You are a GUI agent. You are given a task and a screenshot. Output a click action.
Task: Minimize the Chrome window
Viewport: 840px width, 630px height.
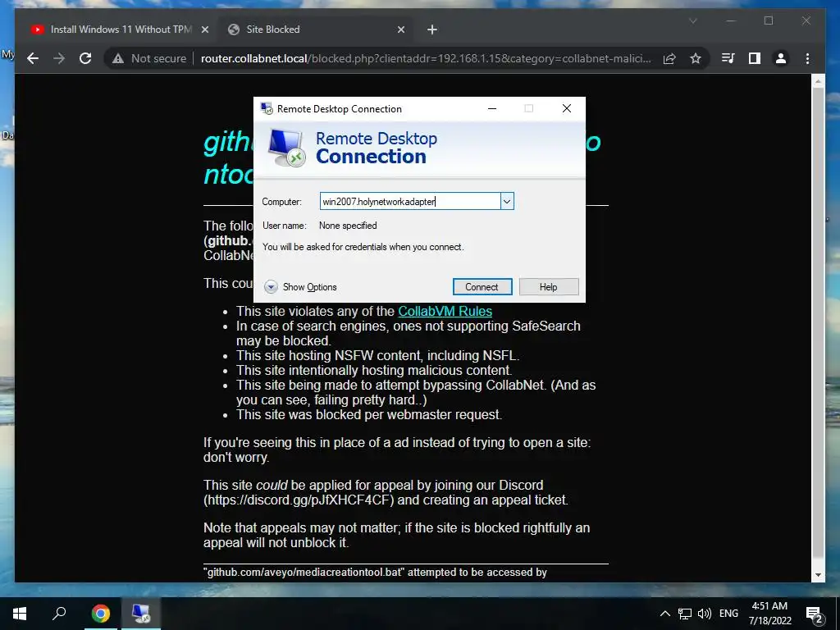[731, 21]
